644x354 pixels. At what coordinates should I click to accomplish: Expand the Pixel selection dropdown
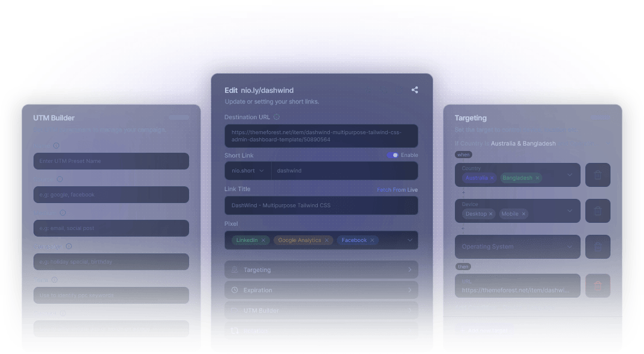(x=410, y=240)
